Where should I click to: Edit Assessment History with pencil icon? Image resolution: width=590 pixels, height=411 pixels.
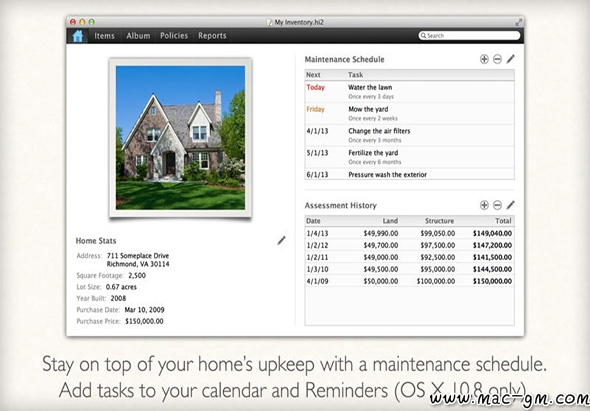(x=510, y=205)
